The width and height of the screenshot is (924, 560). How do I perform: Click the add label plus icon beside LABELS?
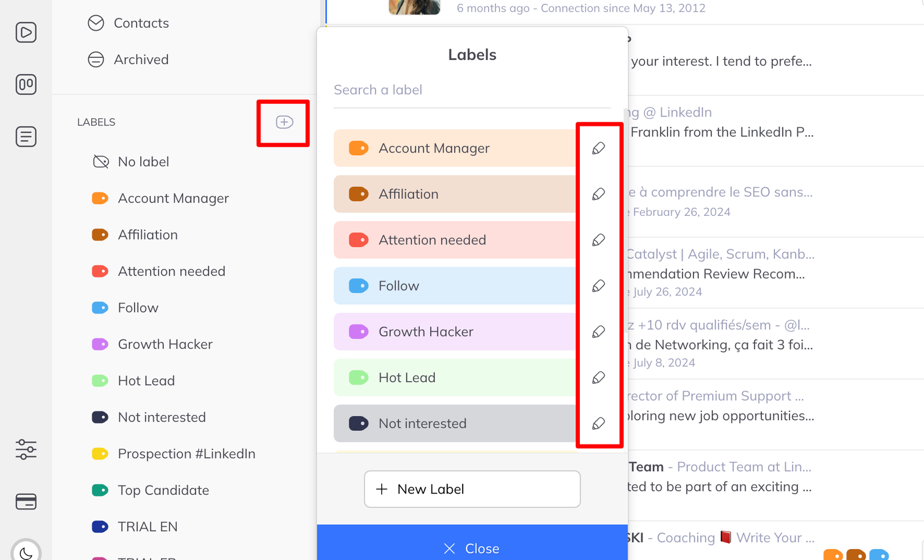click(284, 122)
